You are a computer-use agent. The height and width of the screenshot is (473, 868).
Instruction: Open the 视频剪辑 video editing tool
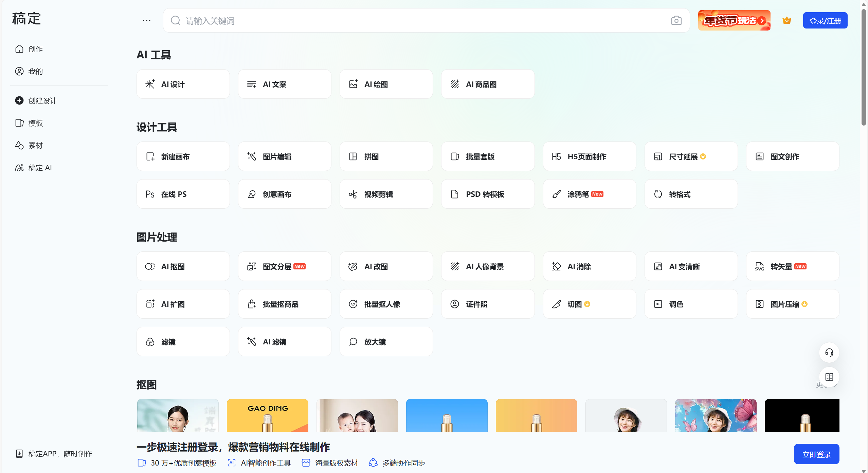[386, 194]
